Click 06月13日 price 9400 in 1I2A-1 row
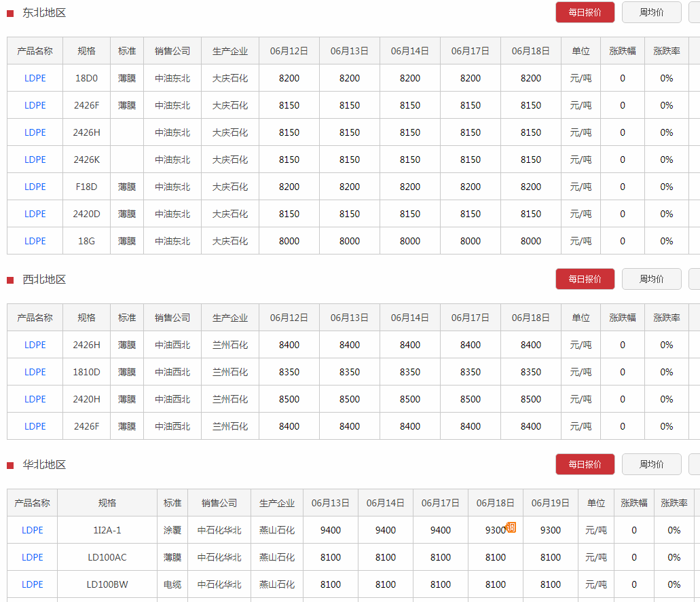 point(331,530)
